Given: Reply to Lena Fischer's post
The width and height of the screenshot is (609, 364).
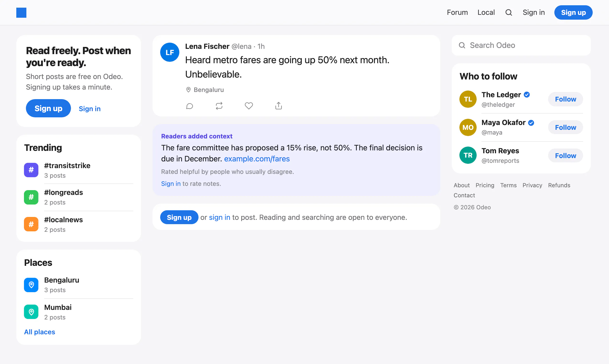Looking at the screenshot, I should point(190,106).
